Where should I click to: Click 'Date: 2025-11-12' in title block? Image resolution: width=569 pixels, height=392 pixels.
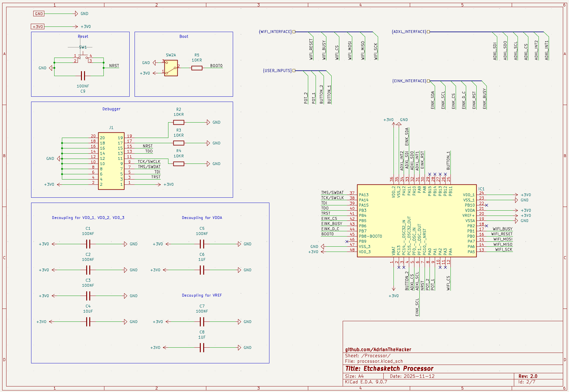(x=412, y=376)
